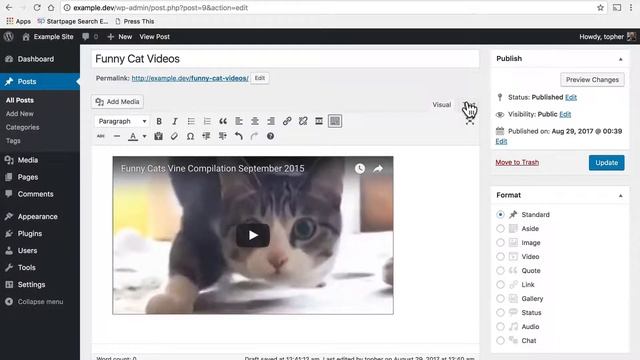The width and height of the screenshot is (640, 360).
Task: Decrease indent of paragraph
Action: [x=206, y=136]
